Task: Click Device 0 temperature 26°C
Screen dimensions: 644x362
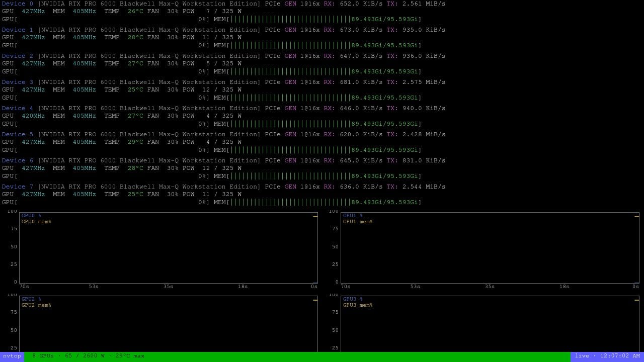Action: (x=135, y=11)
